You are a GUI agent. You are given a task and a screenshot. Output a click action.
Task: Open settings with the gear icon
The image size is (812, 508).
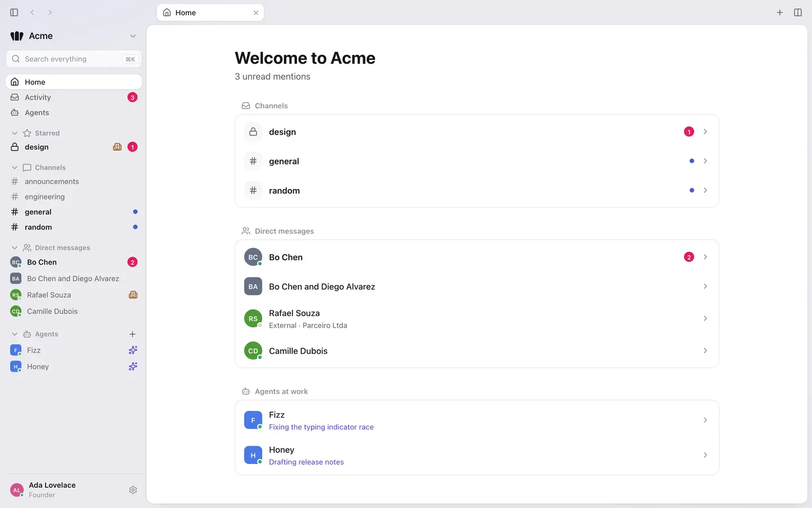pyautogui.click(x=133, y=490)
